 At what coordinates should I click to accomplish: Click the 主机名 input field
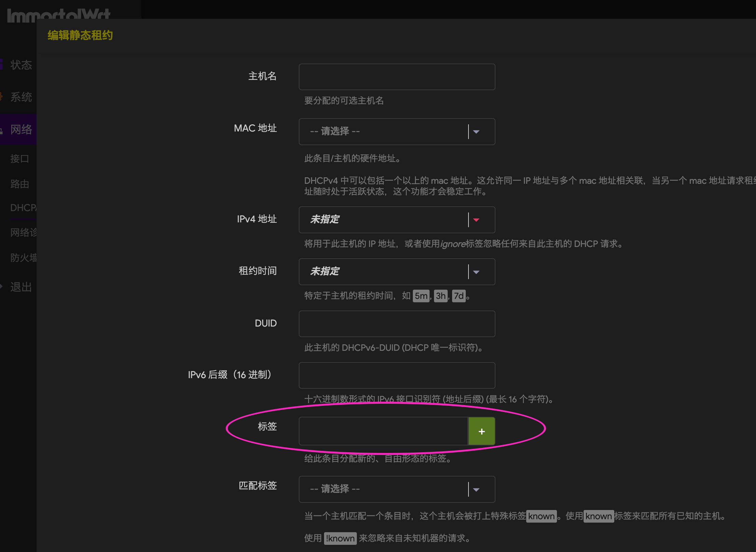point(396,77)
